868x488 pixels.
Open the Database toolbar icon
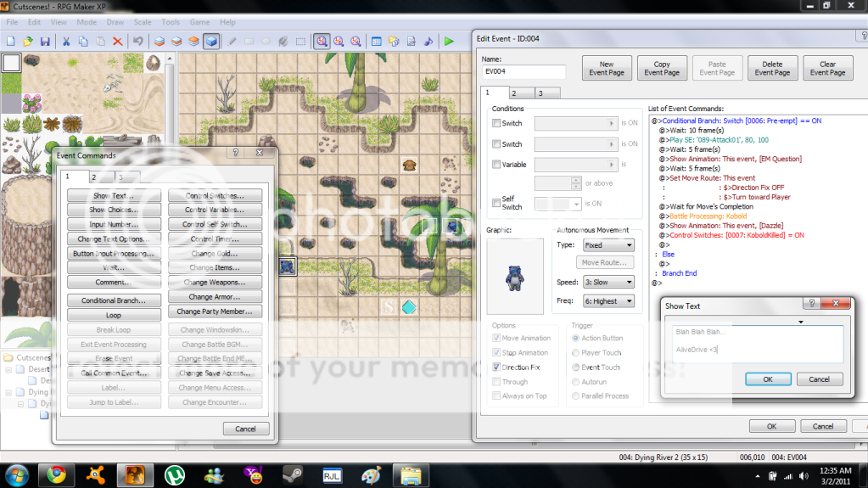(377, 41)
